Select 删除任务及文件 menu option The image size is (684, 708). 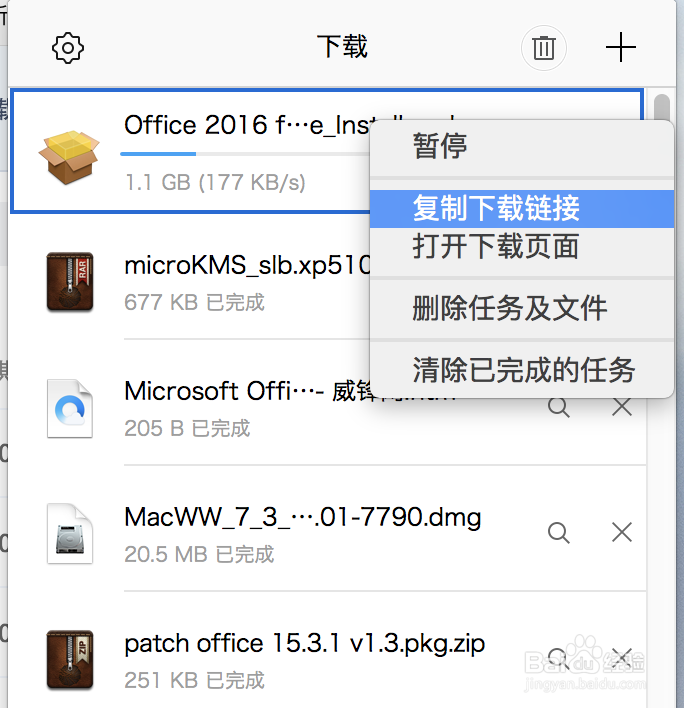521,308
